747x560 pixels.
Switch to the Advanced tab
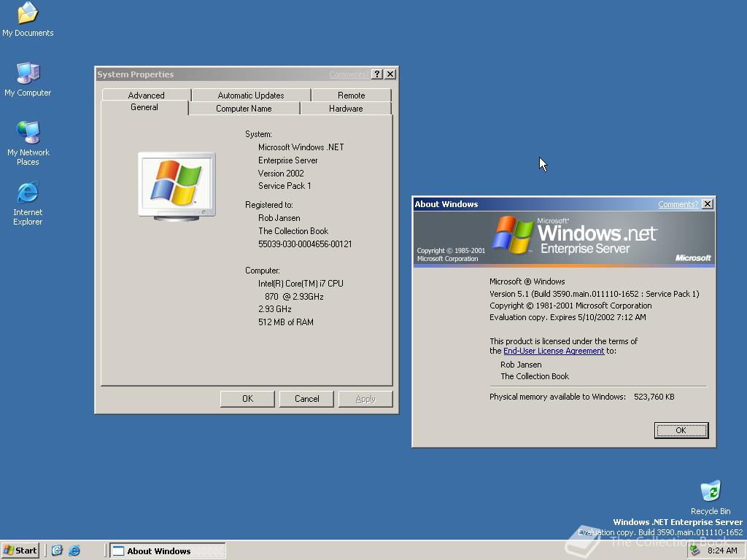tap(146, 96)
